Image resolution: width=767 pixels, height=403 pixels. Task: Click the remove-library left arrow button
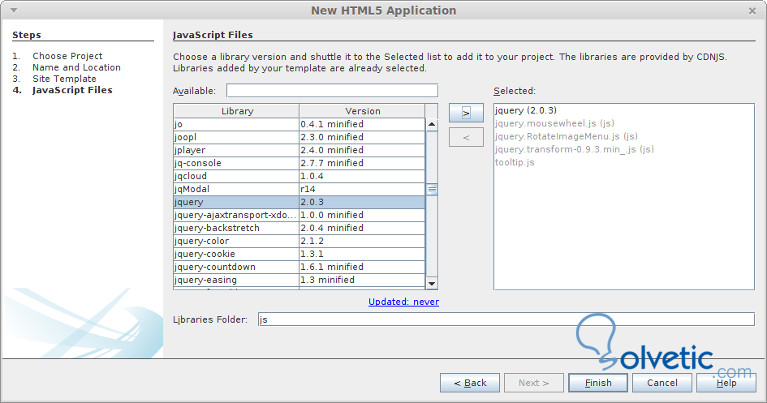point(466,137)
